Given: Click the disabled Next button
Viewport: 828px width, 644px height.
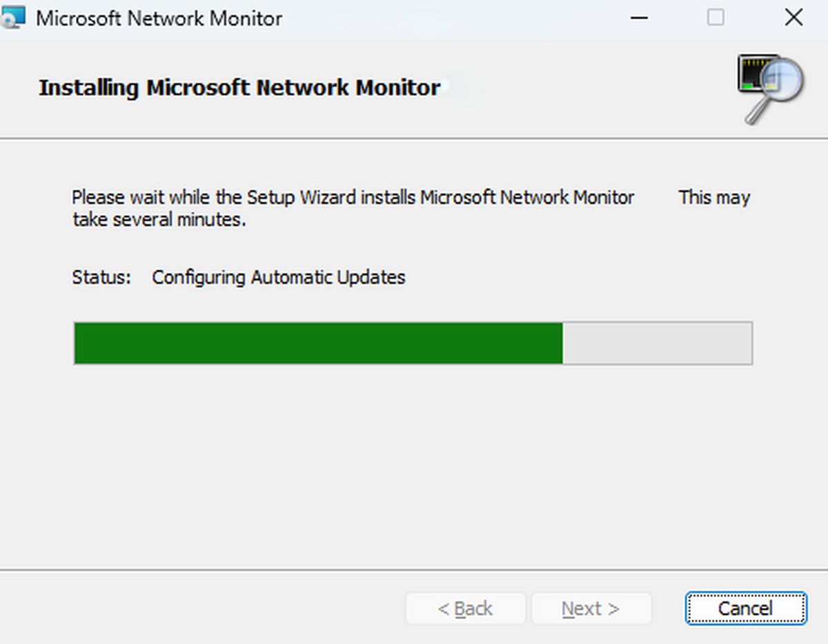Looking at the screenshot, I should click(x=591, y=608).
